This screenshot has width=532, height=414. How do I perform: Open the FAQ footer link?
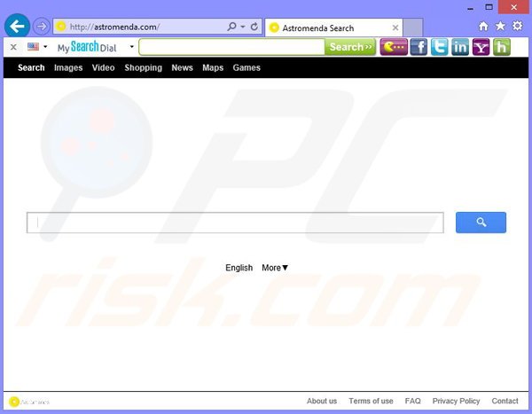click(x=412, y=401)
